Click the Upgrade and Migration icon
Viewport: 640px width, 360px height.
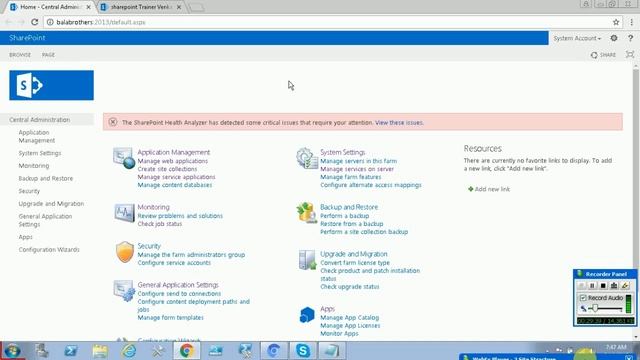tap(307, 260)
